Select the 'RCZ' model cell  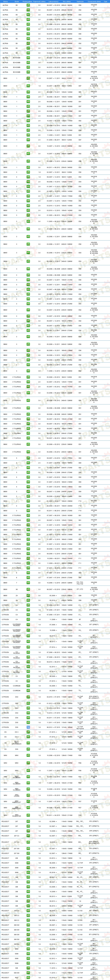pos(17,978)
